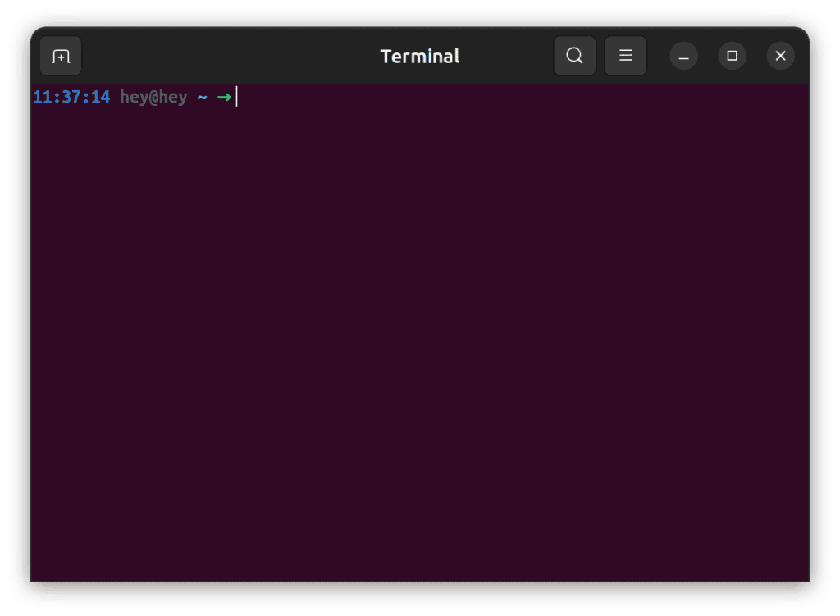This screenshot has width=840, height=616.
Task: Click the tilde home directory symbol
Action: [202, 97]
